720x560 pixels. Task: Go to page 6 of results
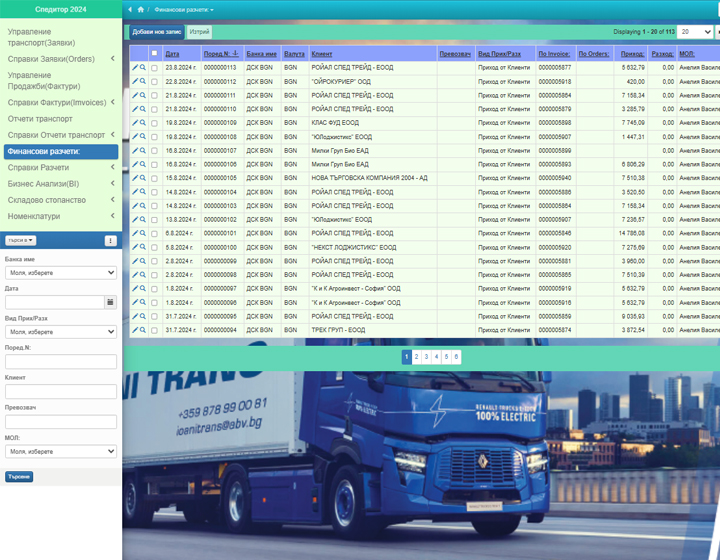(x=456, y=357)
